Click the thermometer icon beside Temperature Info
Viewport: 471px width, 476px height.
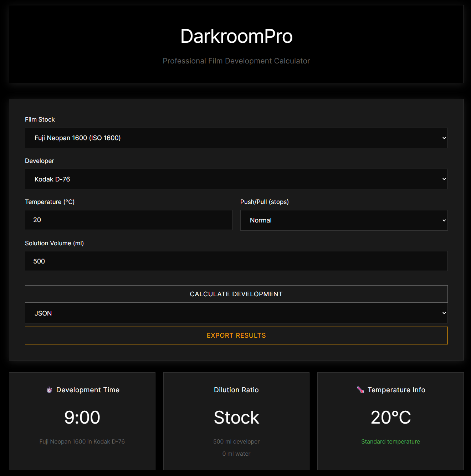tap(360, 390)
